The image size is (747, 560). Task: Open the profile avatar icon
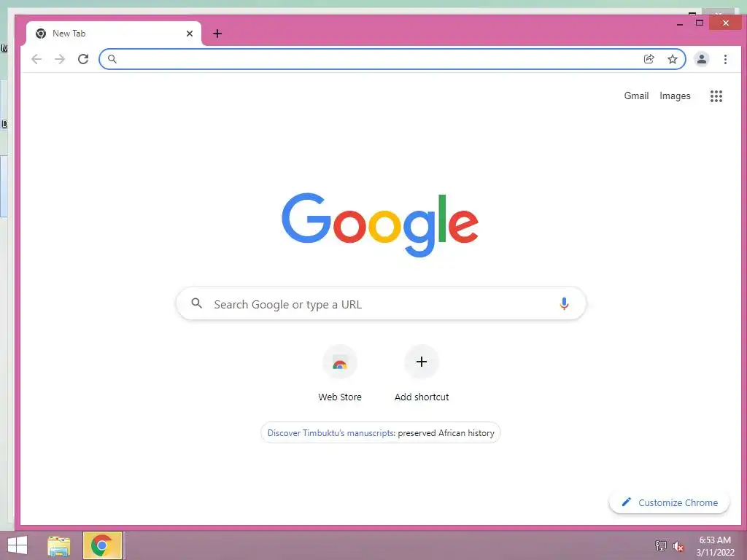(x=701, y=59)
